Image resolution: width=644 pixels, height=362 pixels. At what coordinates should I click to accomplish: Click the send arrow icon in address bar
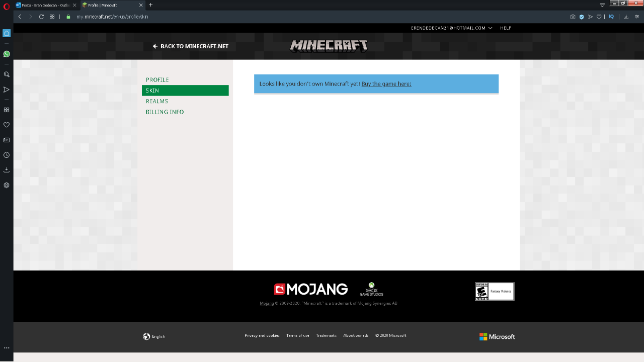click(x=590, y=17)
